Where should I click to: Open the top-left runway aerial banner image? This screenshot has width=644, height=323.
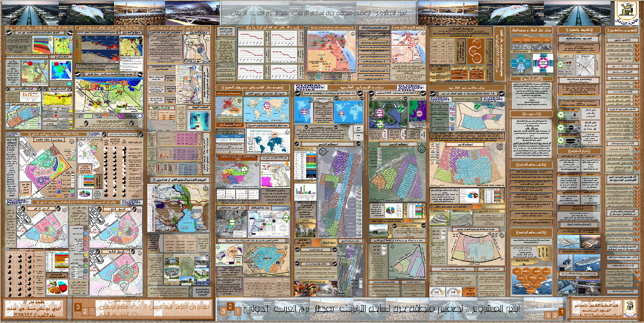click(x=30, y=13)
